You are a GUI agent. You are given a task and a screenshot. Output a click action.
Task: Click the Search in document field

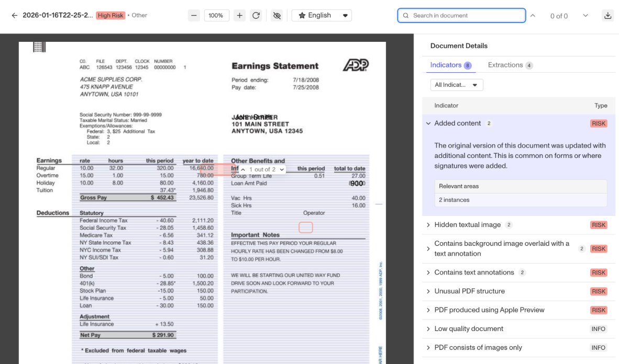click(x=461, y=15)
